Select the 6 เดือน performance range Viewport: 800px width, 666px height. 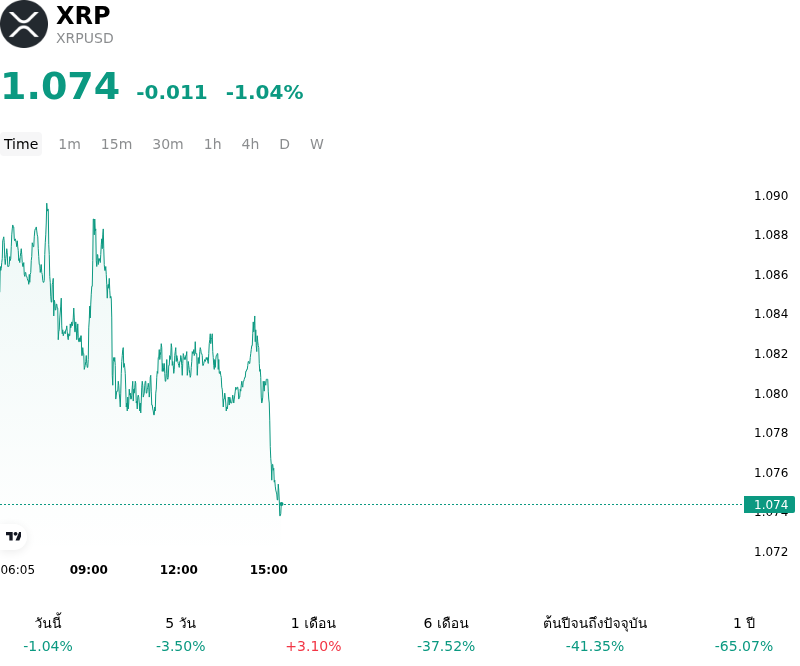(x=446, y=634)
